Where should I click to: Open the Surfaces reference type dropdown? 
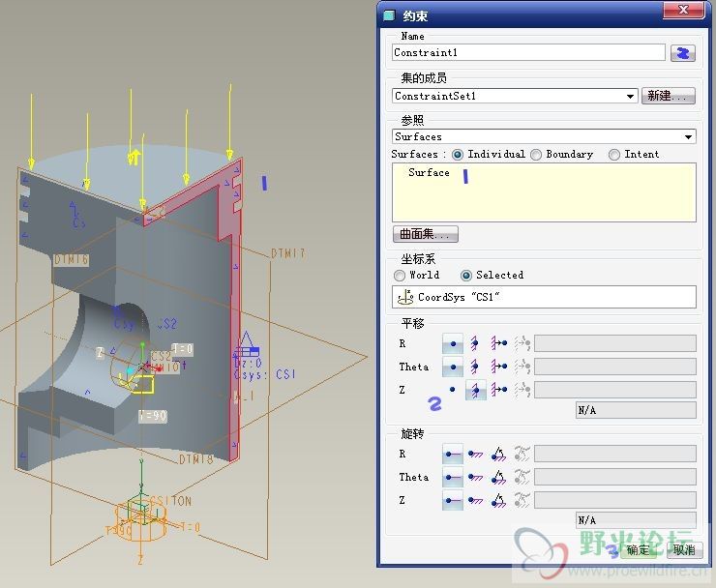(x=688, y=137)
